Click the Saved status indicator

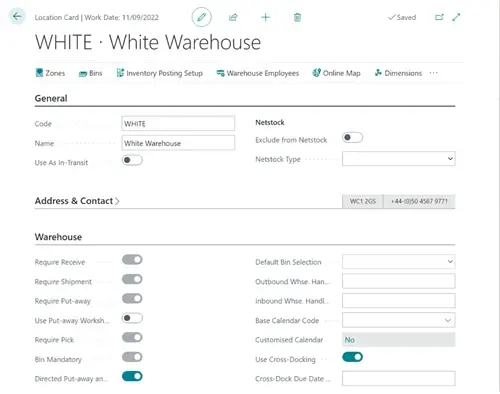point(402,17)
